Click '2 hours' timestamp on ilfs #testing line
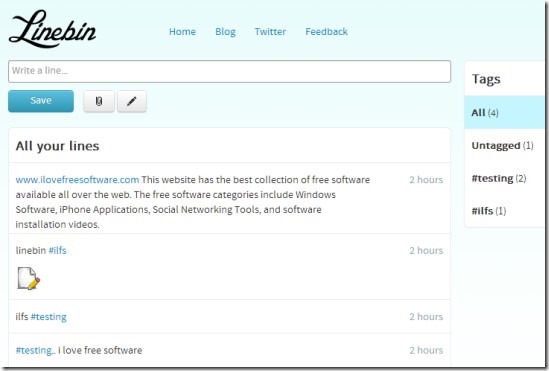Image resolution: width=549 pixels, height=371 pixels. (x=426, y=317)
